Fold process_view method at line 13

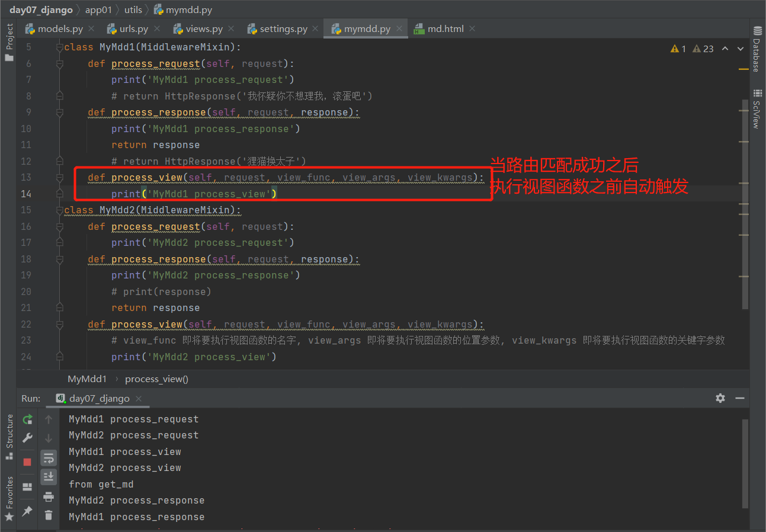click(x=59, y=178)
